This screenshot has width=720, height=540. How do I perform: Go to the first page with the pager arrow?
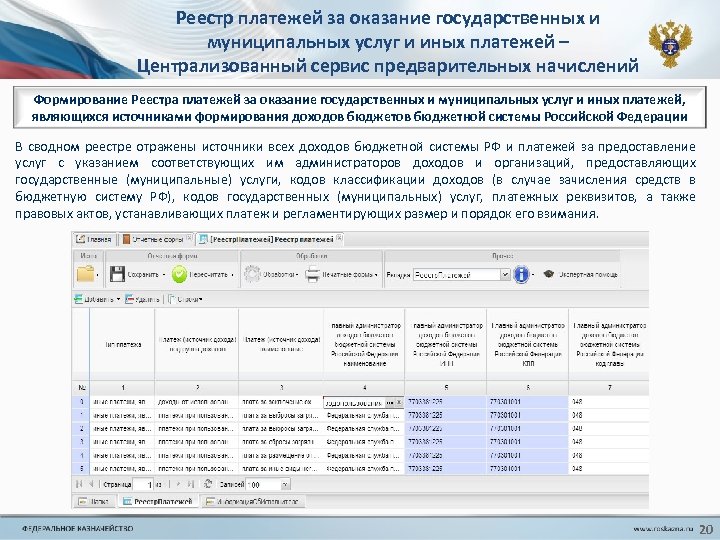(79, 484)
